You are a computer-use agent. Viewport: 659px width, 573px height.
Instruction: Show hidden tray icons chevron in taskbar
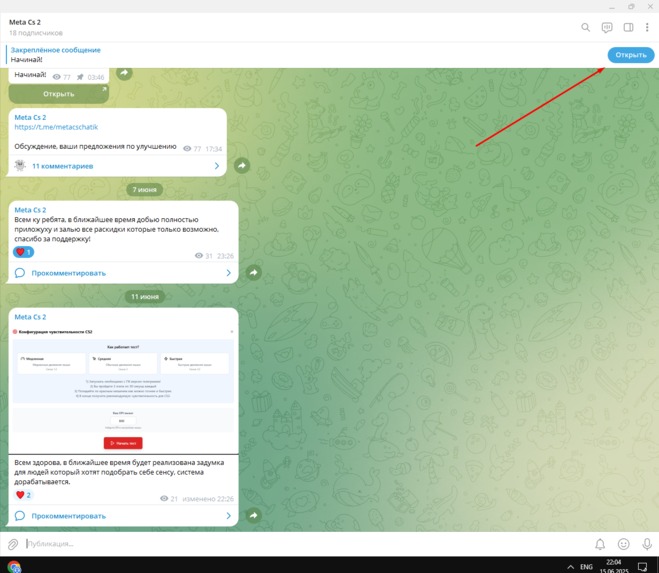point(570,567)
